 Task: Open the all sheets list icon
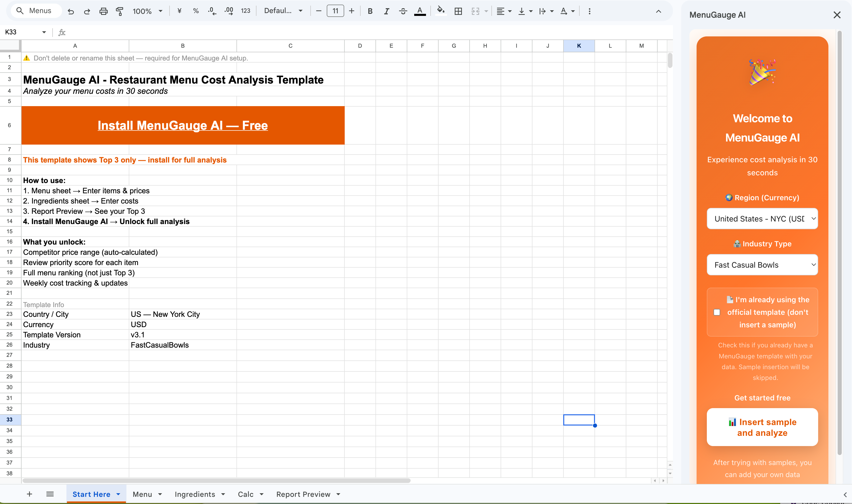[50, 494]
